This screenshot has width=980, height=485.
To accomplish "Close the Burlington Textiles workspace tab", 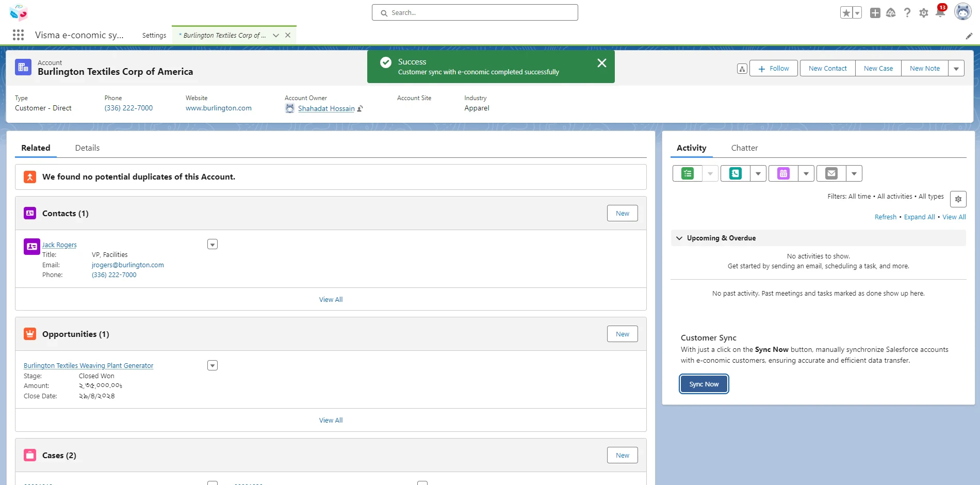I will [288, 35].
